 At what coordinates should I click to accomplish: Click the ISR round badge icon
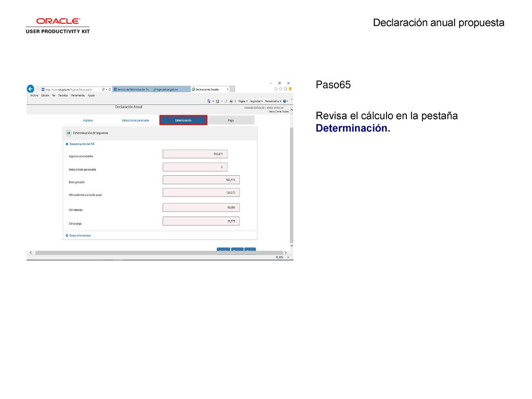coord(69,133)
